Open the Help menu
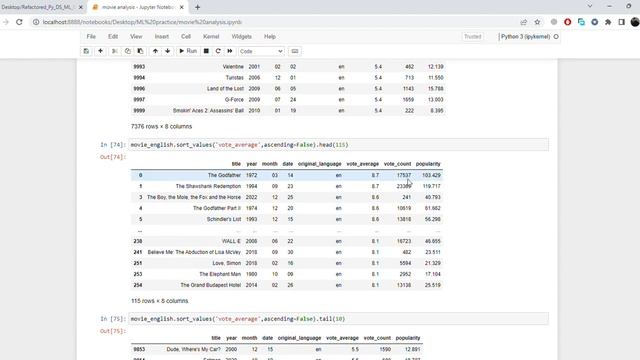 (270, 36)
